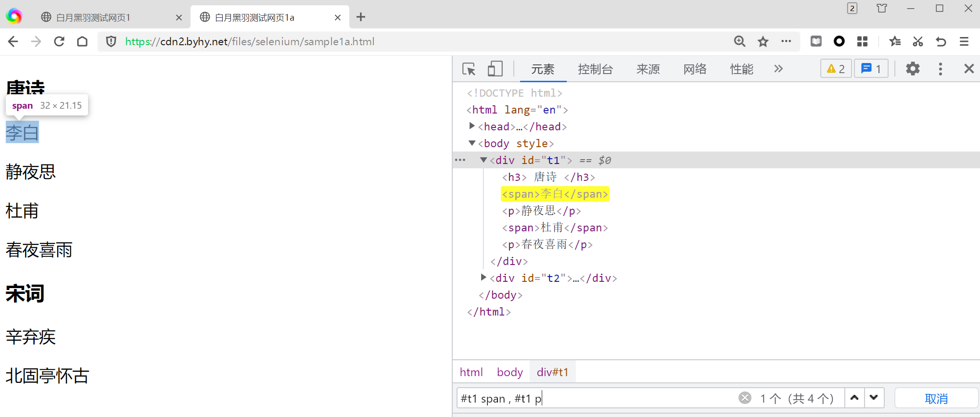
Task: Click the reader extension icon in the toolbar
Action: click(816, 41)
